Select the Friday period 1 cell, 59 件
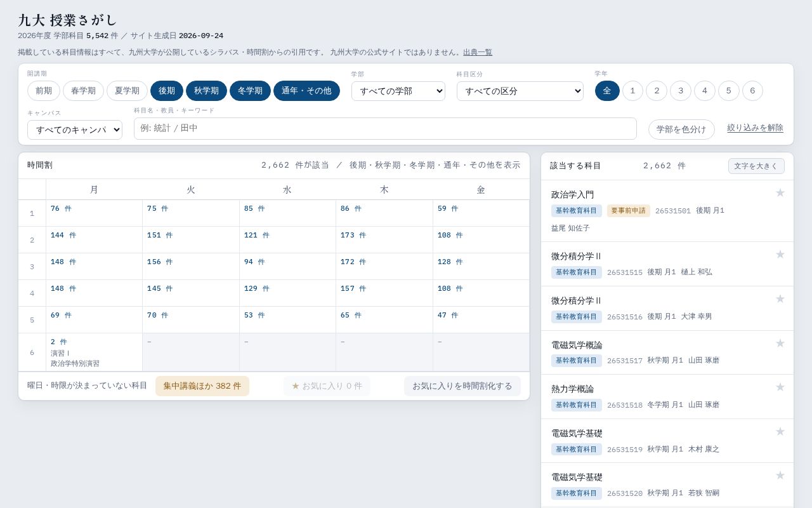 tap(481, 213)
